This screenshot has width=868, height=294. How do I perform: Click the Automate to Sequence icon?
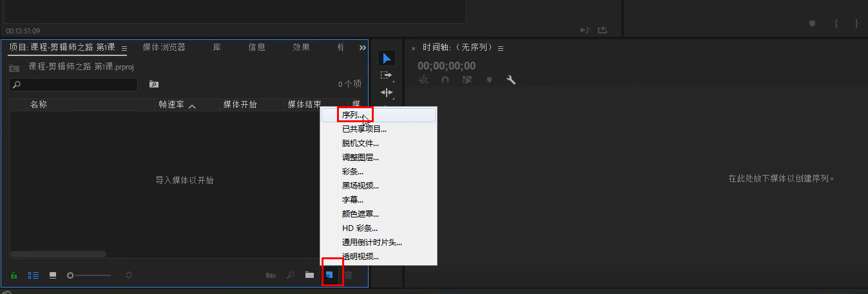271,275
